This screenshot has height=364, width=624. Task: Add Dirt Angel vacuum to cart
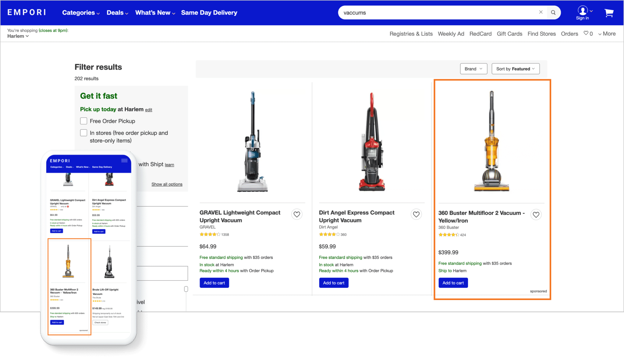tap(334, 283)
